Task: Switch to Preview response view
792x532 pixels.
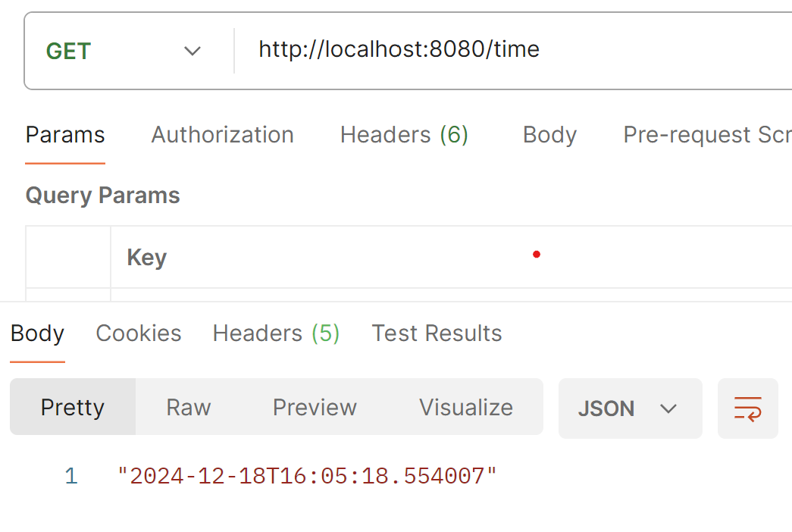Action: pos(315,407)
